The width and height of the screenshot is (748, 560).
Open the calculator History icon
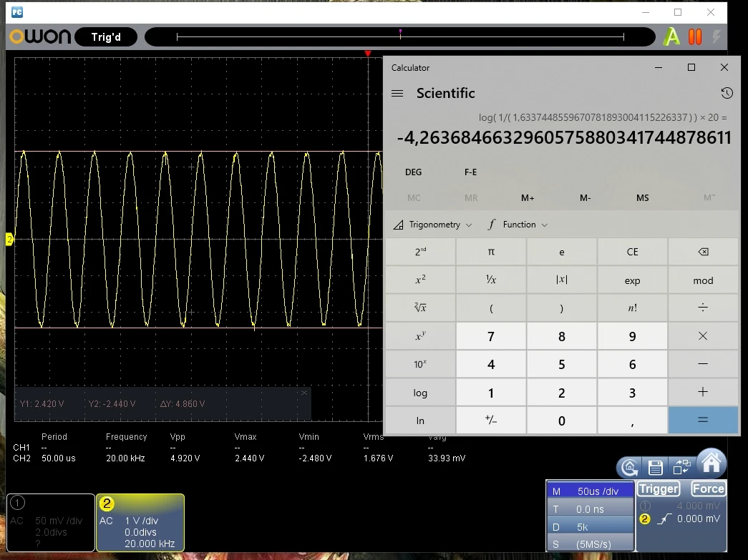click(x=727, y=93)
